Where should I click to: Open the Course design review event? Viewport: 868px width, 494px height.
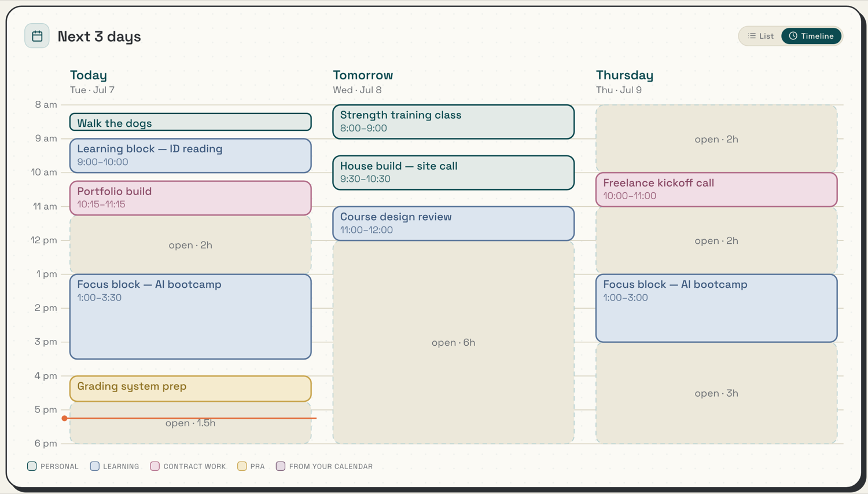coord(454,223)
